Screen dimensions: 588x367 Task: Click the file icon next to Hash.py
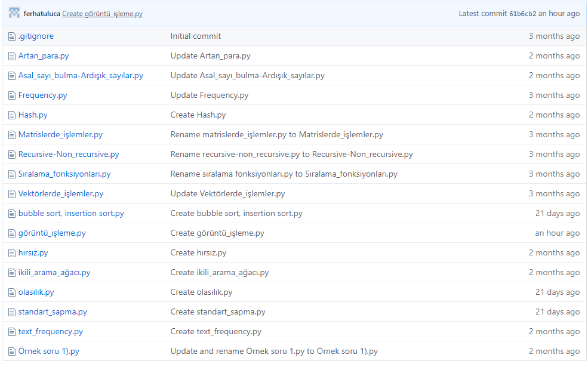click(11, 115)
